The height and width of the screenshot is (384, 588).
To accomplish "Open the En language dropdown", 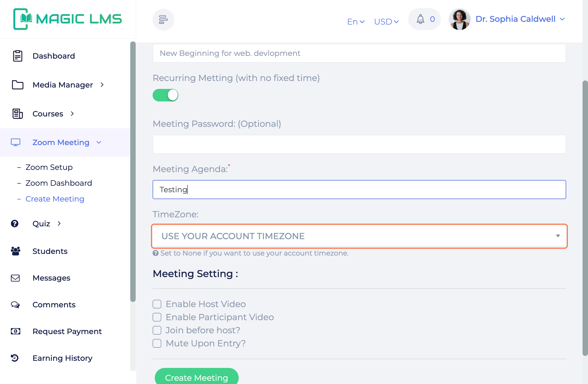I will click(x=356, y=22).
